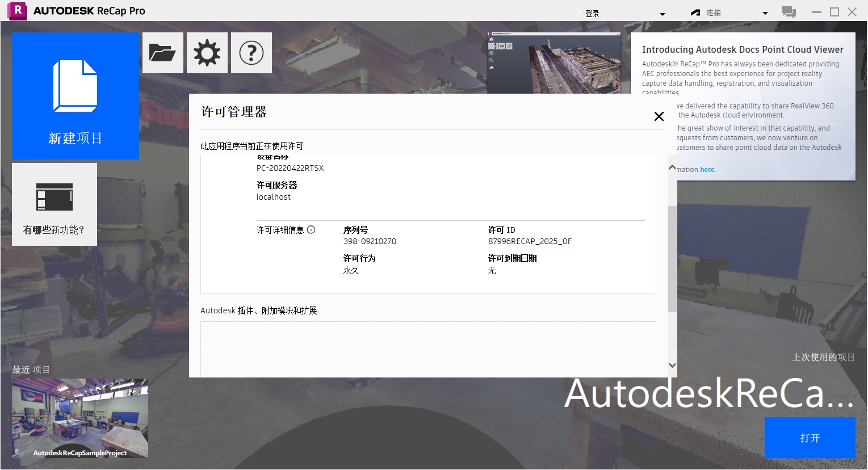
Task: Click the question mark help icon
Action: click(x=251, y=53)
